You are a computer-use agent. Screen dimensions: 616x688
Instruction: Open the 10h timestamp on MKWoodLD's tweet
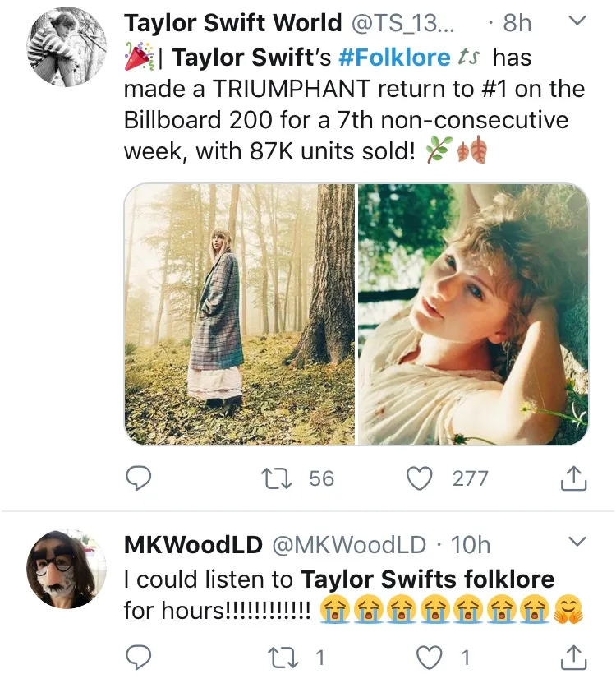(x=471, y=544)
